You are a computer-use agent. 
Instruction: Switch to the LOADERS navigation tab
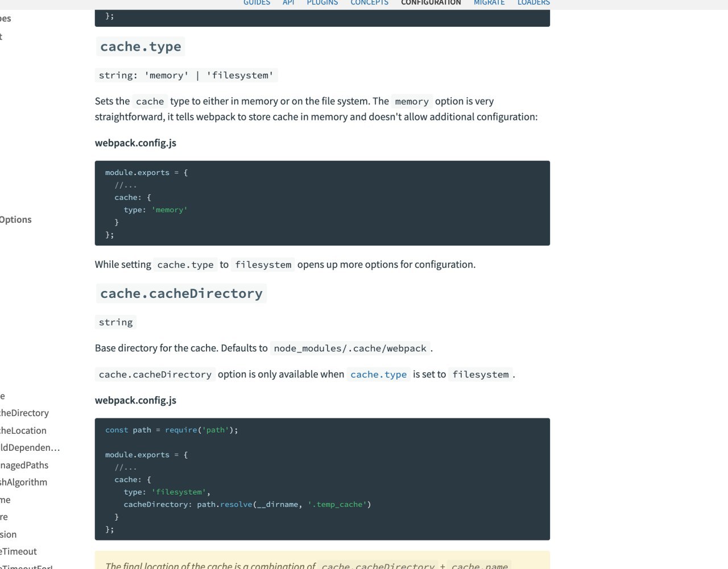tap(533, 3)
